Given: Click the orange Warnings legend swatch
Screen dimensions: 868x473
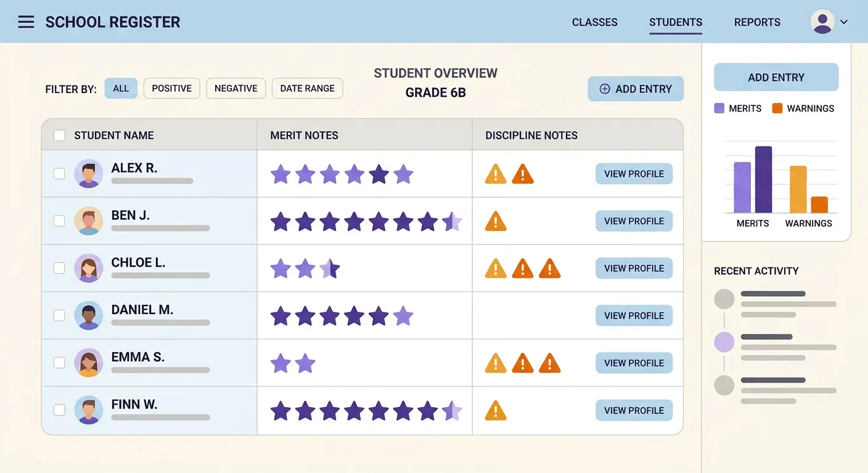Looking at the screenshot, I should 777,108.
